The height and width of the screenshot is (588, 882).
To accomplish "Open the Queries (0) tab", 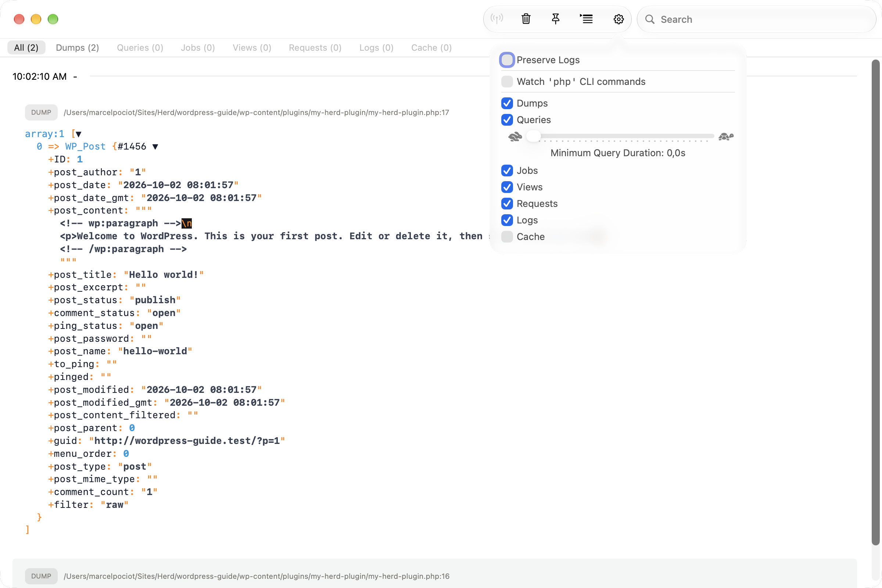I will [x=140, y=48].
